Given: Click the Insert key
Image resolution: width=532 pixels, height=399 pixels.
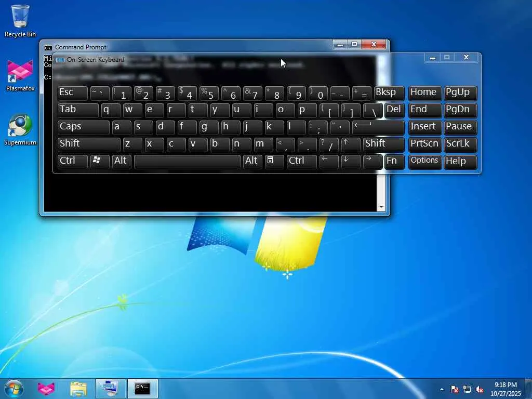Looking at the screenshot, I should pyautogui.click(x=425, y=128).
